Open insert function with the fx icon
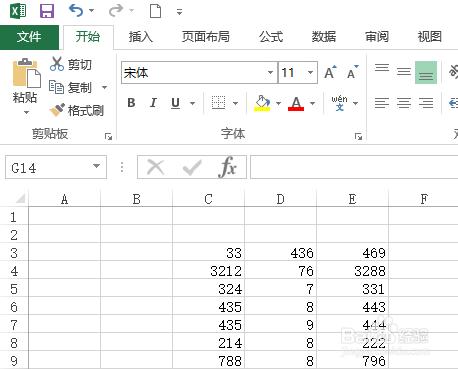 click(x=228, y=167)
